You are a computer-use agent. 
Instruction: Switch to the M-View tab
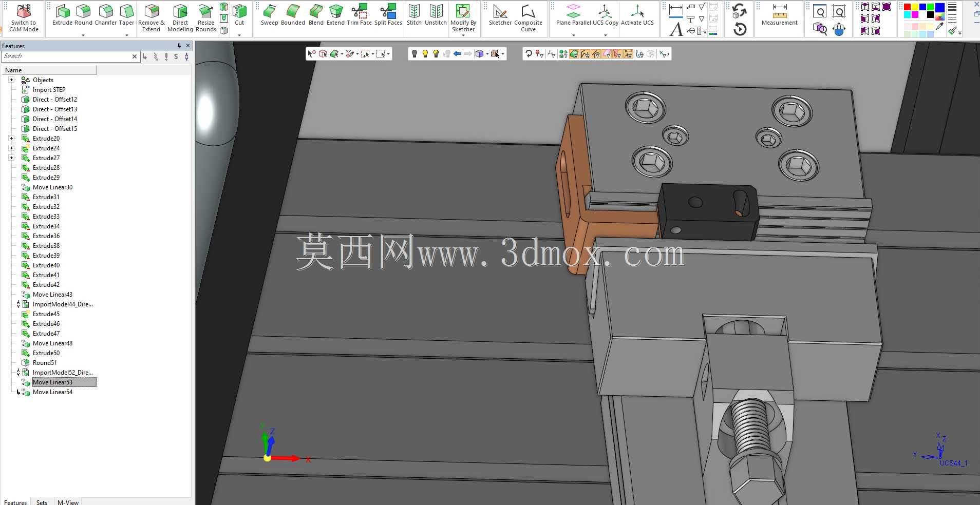68,502
